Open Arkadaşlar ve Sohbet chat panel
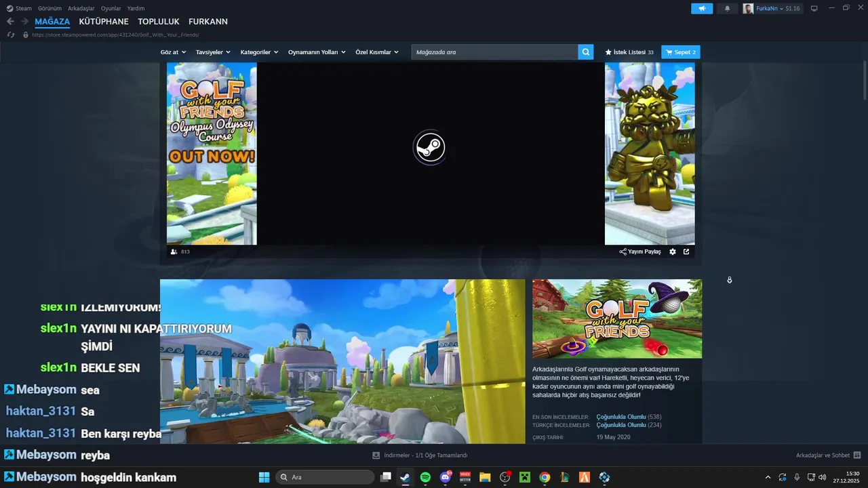Viewport: 868px width, 488px height. 828,455
